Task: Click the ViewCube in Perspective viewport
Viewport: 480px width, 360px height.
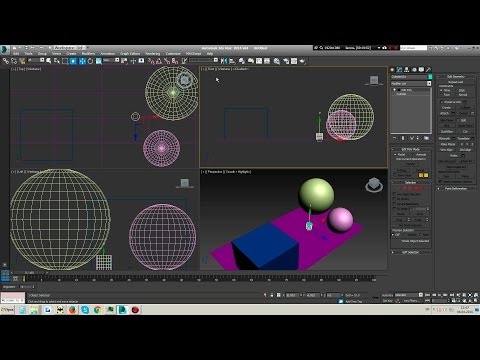Action: click(374, 185)
